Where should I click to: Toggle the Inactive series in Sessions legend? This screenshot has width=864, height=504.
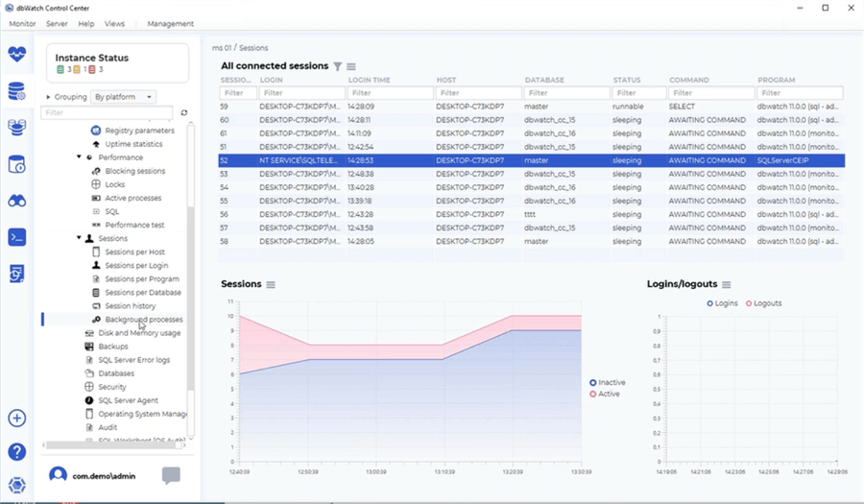[x=608, y=382]
